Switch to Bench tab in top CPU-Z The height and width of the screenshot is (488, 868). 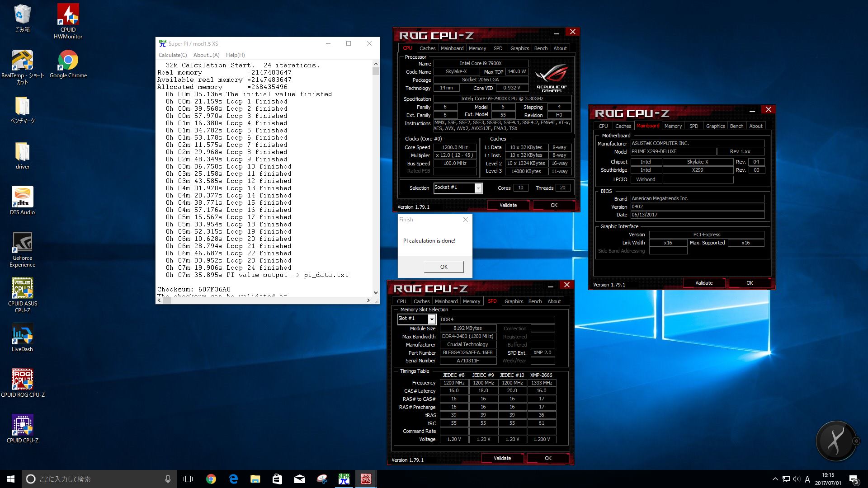(541, 48)
